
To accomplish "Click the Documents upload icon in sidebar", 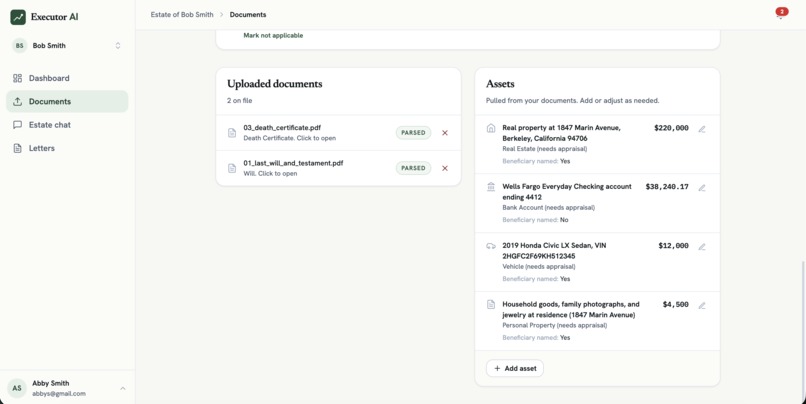I will pyautogui.click(x=17, y=102).
